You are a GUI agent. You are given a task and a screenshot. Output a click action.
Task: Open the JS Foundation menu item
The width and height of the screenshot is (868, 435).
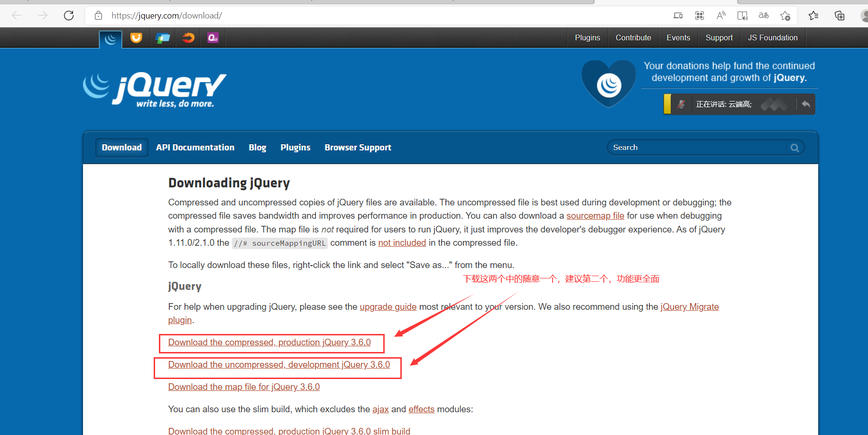point(773,37)
